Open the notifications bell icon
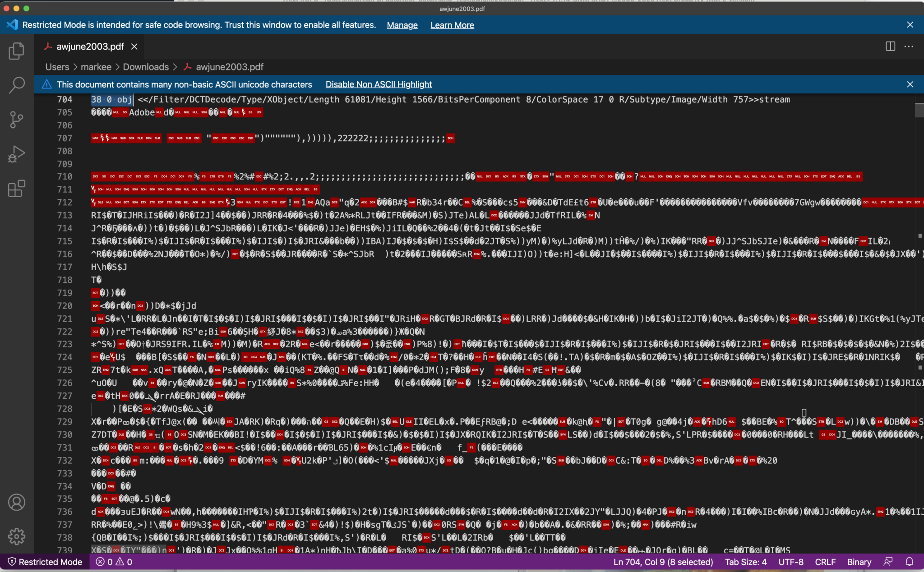This screenshot has height=572, width=924. pos(910,562)
